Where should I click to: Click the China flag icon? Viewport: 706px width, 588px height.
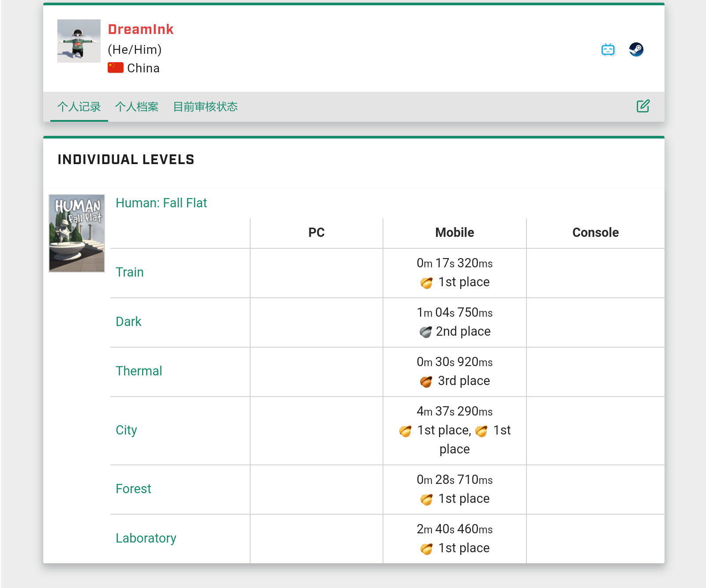116,68
